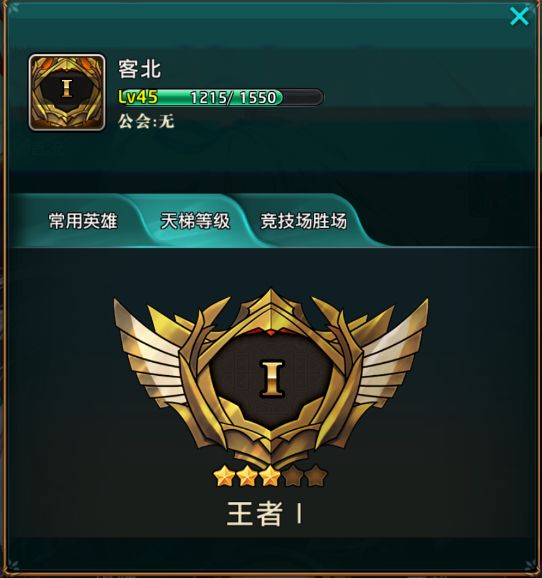Select the player name 客北

coord(139,69)
